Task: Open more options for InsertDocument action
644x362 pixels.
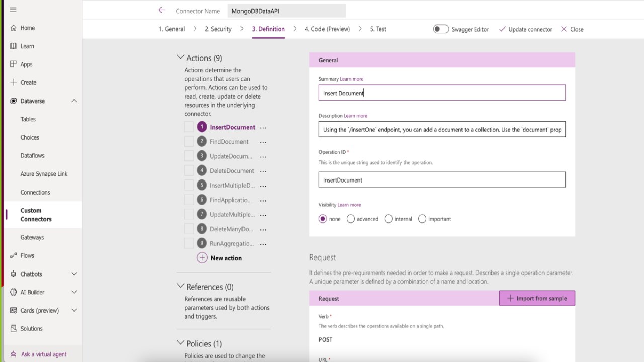Action: coord(263,128)
